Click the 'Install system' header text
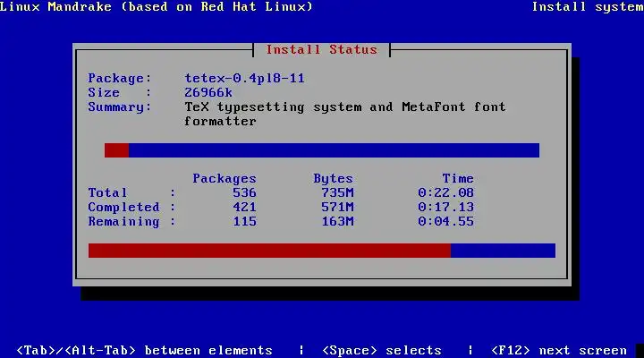 click(x=588, y=6)
